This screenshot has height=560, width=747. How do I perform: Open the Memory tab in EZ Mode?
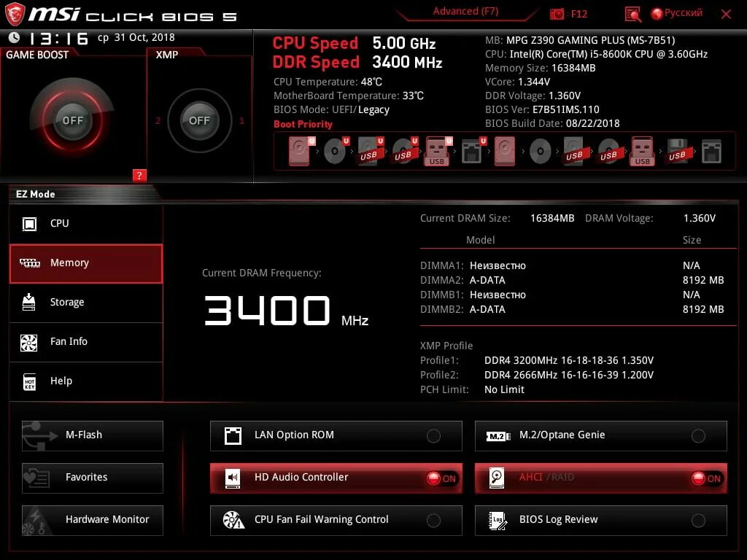tap(86, 263)
